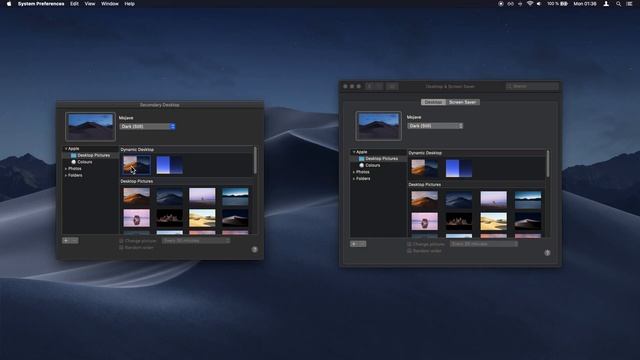Pick the pale purple sky picture in Secondary Desktop
The width and height of the screenshot is (640, 360).
(202, 196)
